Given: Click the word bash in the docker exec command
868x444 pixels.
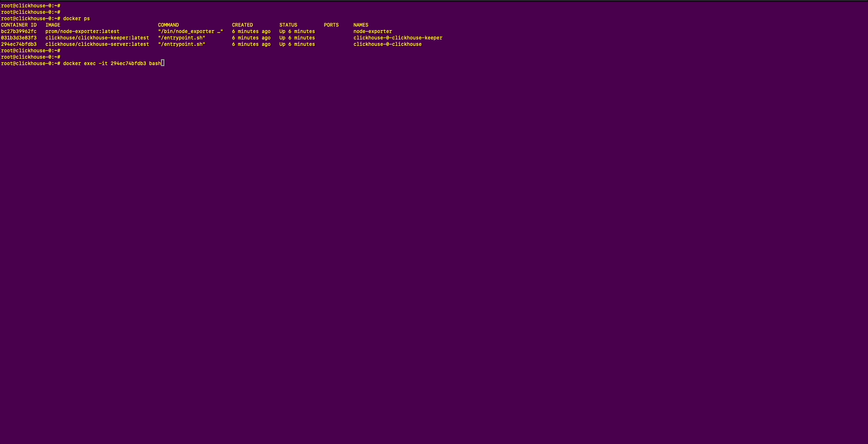Looking at the screenshot, I should click(155, 64).
